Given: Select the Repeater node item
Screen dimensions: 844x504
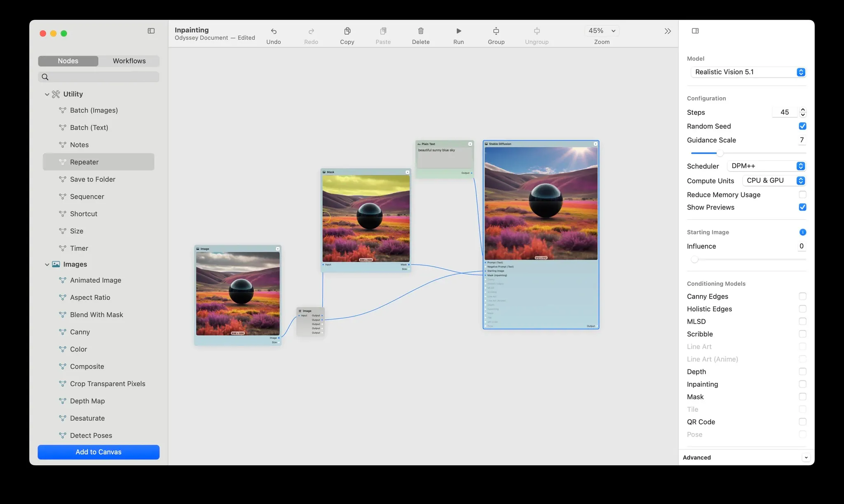Looking at the screenshot, I should pos(98,162).
